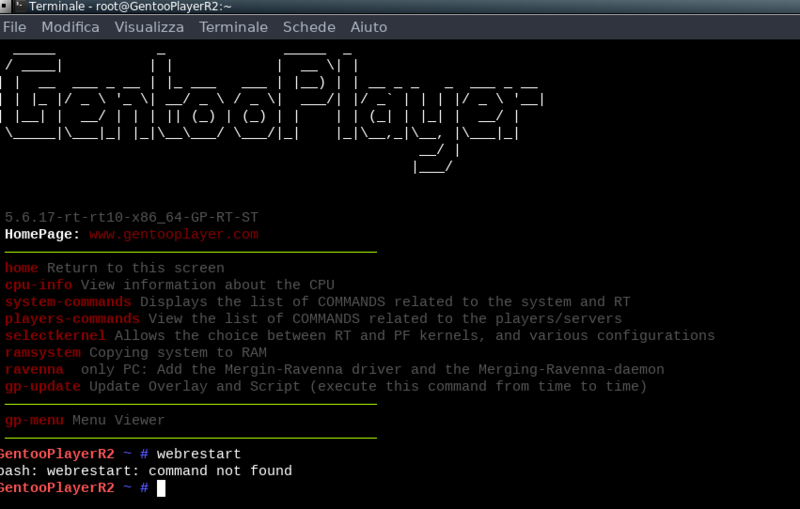Click the terminal icon in title bar

(20, 6)
